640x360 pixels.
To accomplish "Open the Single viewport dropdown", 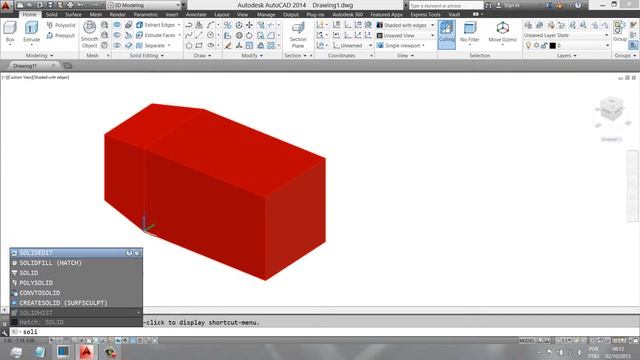I will tap(401, 45).
